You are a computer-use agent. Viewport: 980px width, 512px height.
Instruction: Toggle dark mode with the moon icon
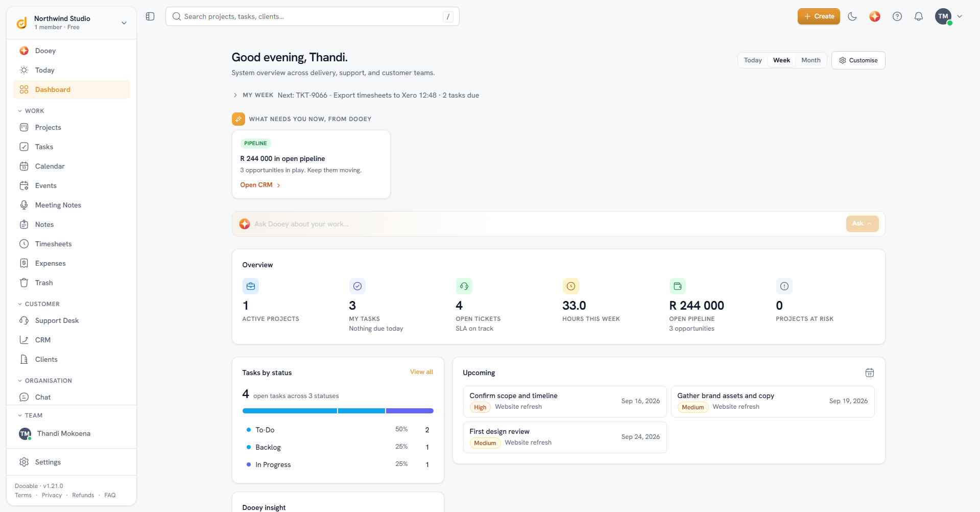pos(852,16)
